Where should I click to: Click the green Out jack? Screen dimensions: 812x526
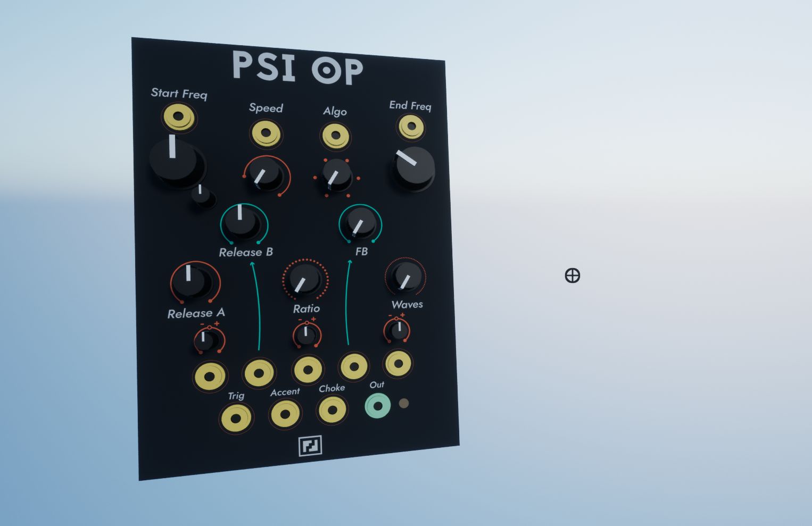tap(378, 406)
